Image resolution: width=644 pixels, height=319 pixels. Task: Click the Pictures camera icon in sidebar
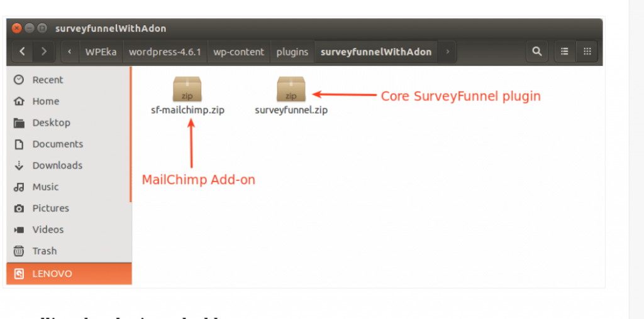click(19, 208)
